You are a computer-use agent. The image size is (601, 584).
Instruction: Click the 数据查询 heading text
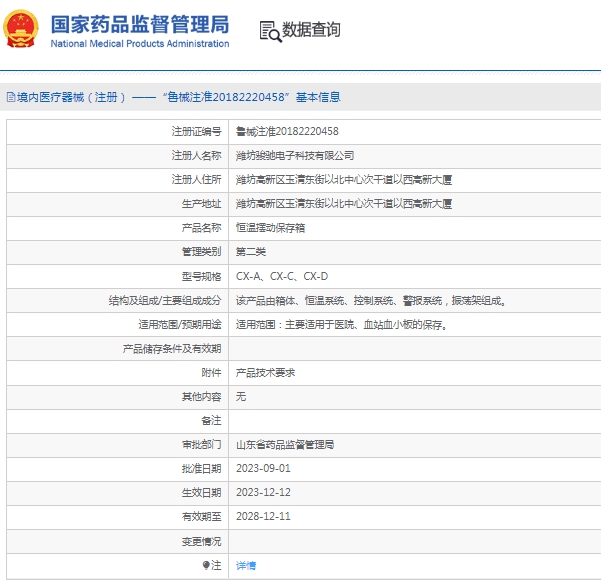[x=311, y=30]
